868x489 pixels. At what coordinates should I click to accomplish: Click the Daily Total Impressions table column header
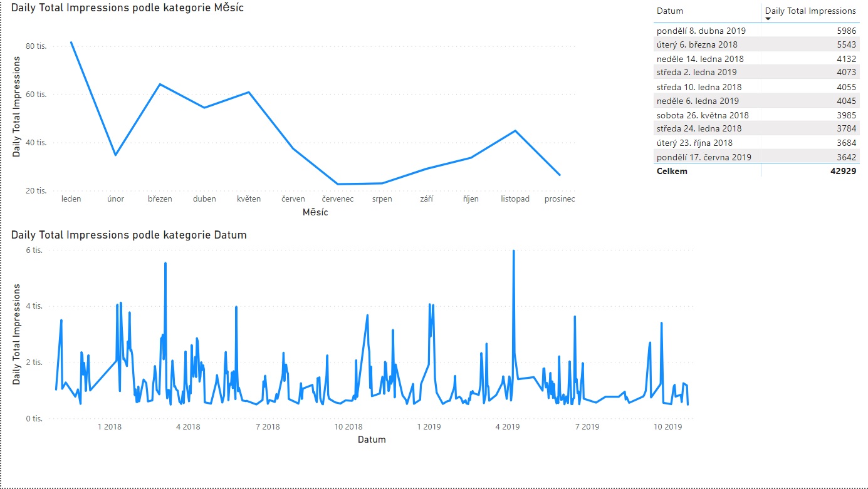point(810,11)
